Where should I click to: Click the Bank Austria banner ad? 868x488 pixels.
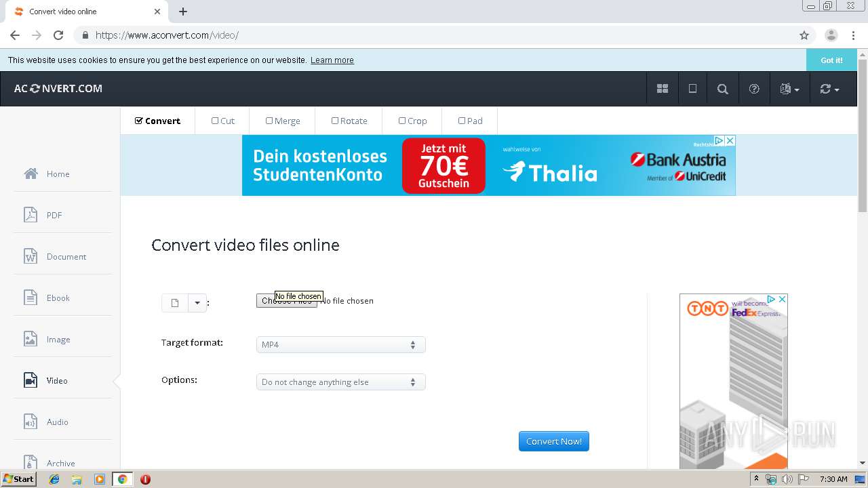[488, 165]
